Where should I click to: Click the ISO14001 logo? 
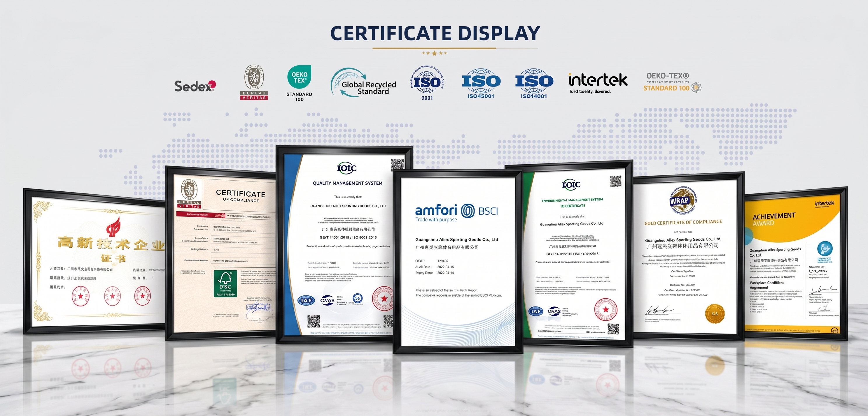[x=534, y=84]
